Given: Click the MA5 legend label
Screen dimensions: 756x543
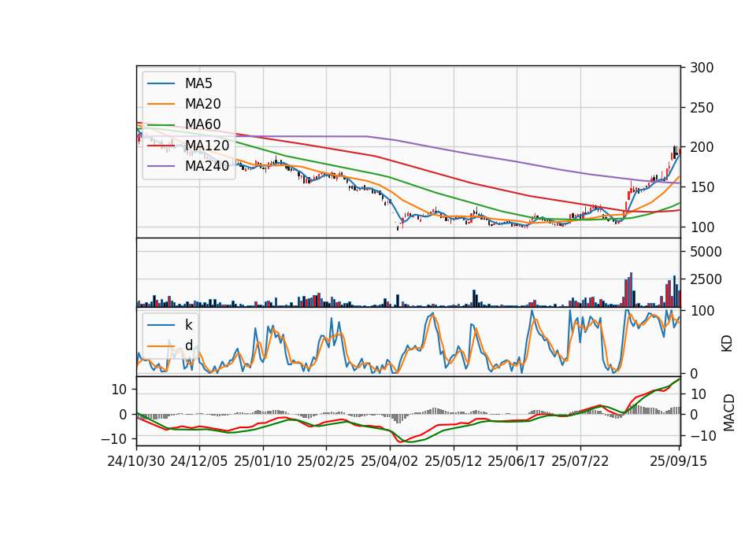Looking at the screenshot, I should click(198, 83).
